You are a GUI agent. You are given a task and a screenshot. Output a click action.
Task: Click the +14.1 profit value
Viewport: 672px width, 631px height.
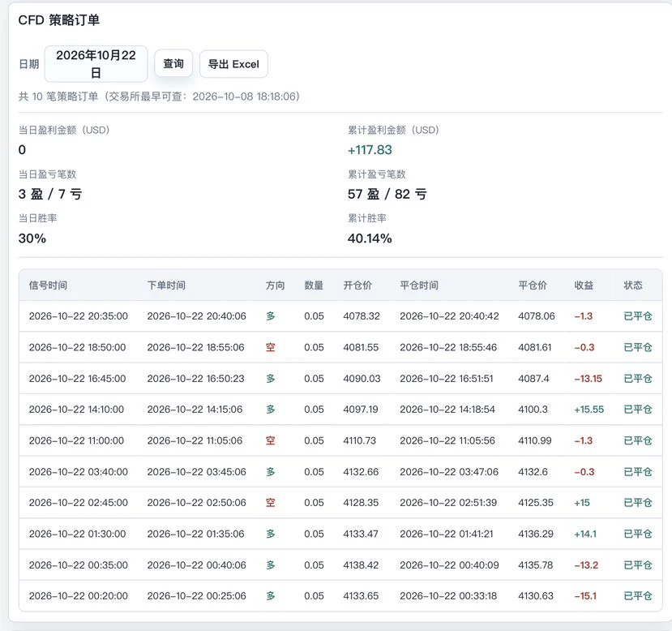click(585, 534)
